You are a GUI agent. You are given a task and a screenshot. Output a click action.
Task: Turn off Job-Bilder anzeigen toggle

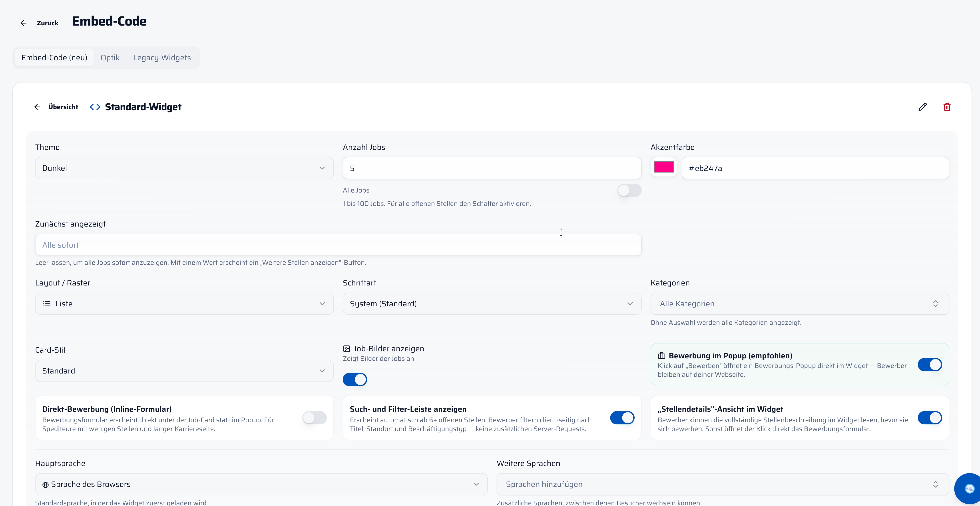[x=355, y=379]
